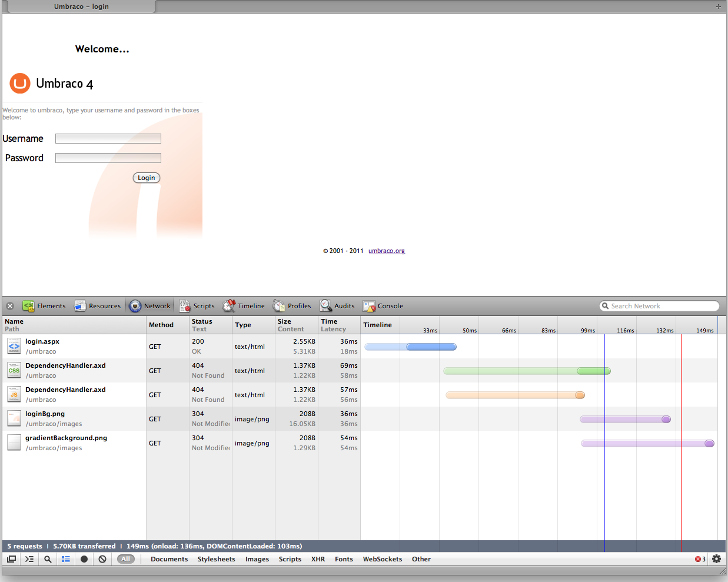Click the gradientBackground.png purple timeline bar

647,443
